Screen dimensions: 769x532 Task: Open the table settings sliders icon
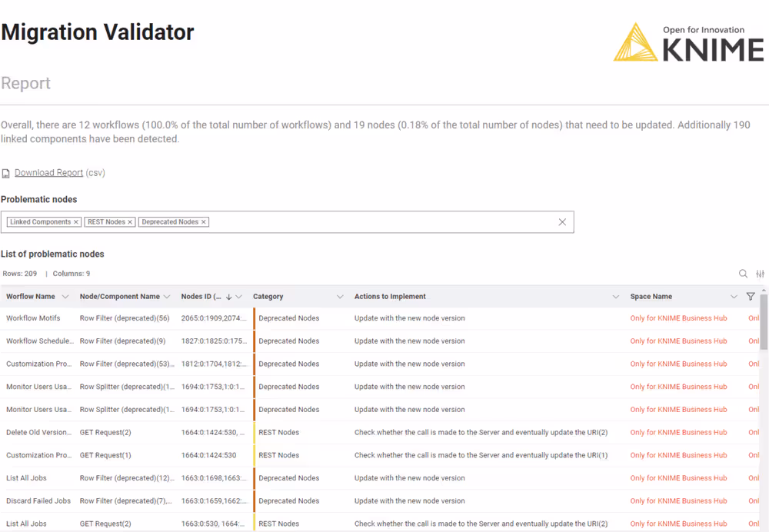click(760, 273)
